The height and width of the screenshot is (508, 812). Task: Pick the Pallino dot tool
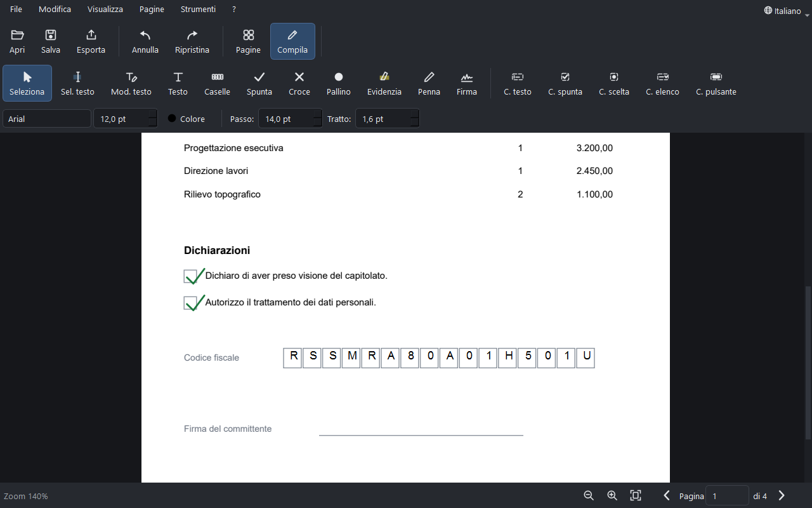(x=339, y=83)
